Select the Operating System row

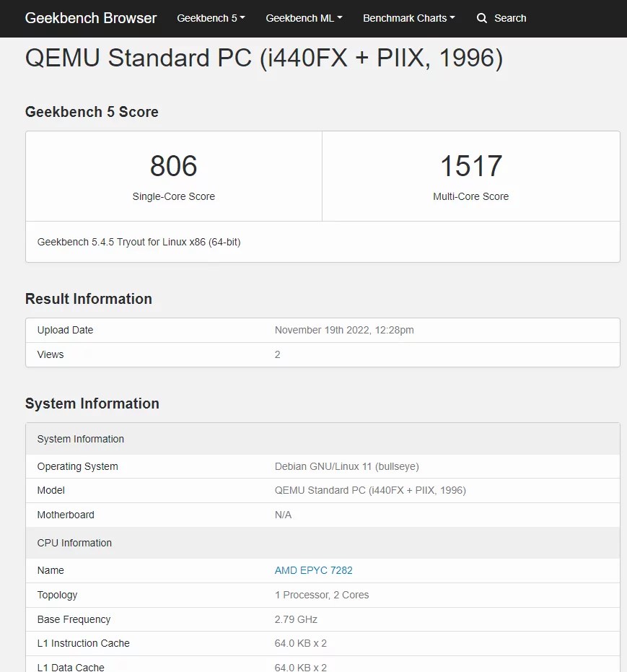pyautogui.click(x=323, y=466)
